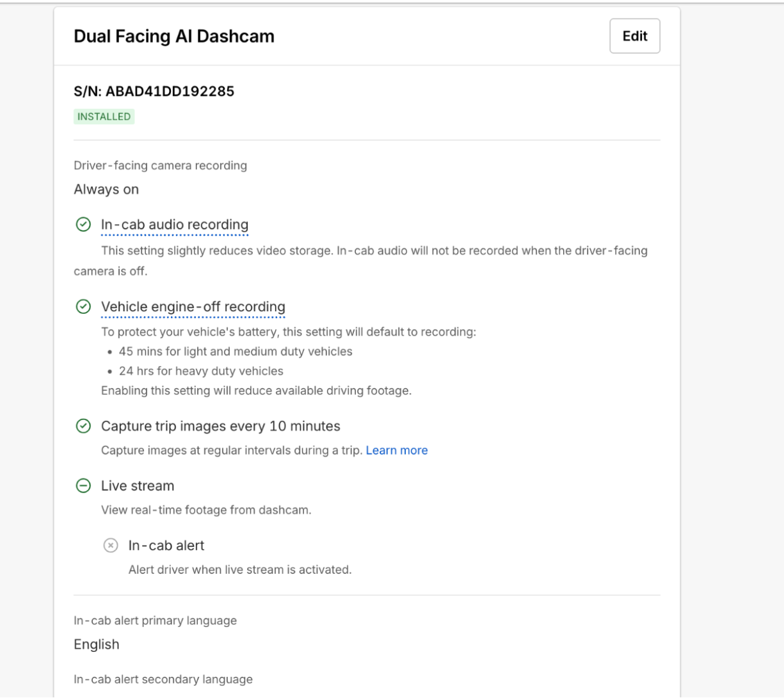This screenshot has width=784, height=698.
Task: Click the In-cab alert secondary language label
Action: (163, 679)
